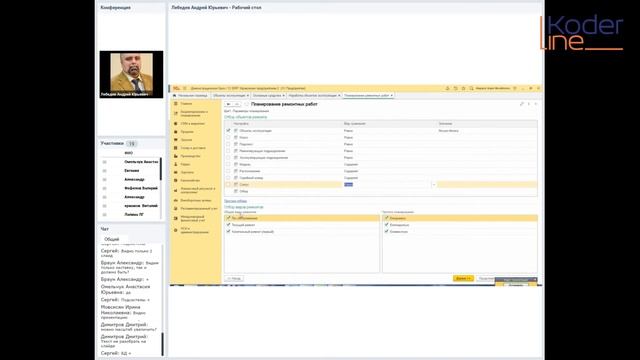The image size is (640, 360).
Task: Open the Общий chat tab
Action: pos(112,239)
